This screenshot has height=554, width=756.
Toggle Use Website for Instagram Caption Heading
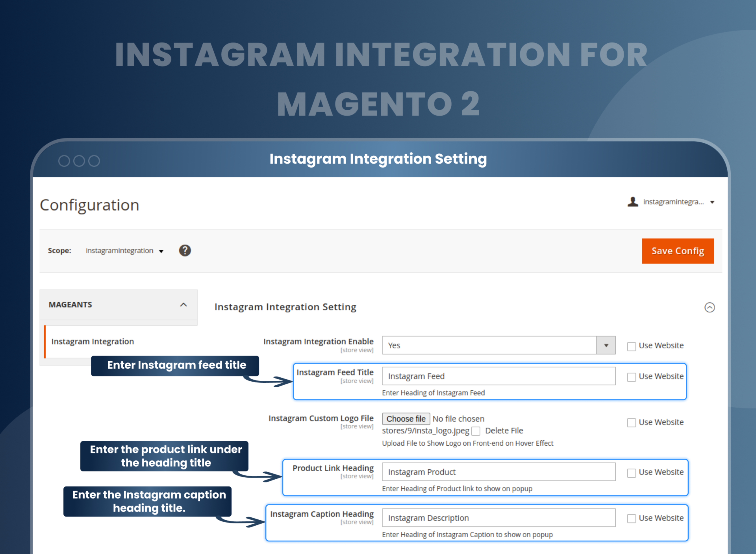pos(631,518)
